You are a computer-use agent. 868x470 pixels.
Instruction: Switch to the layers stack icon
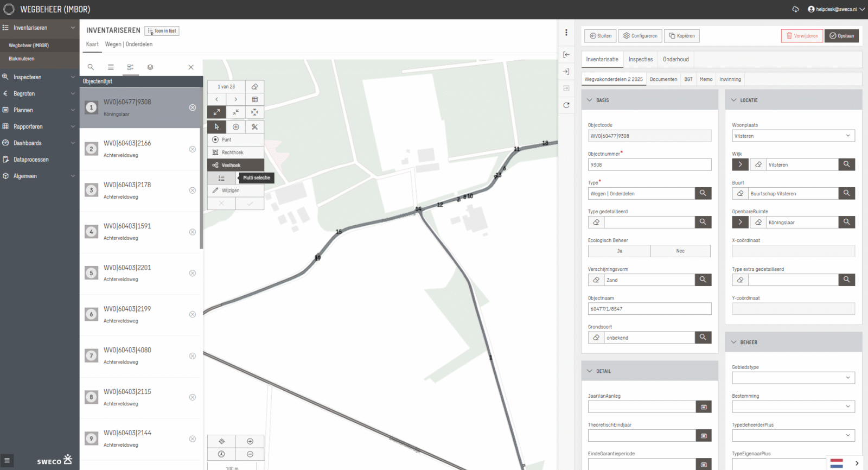150,67
